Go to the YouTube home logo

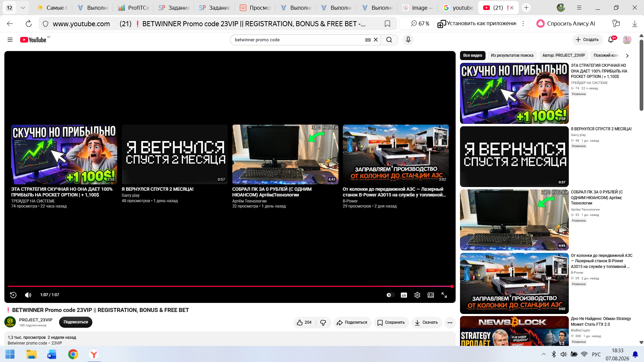pos(33,40)
